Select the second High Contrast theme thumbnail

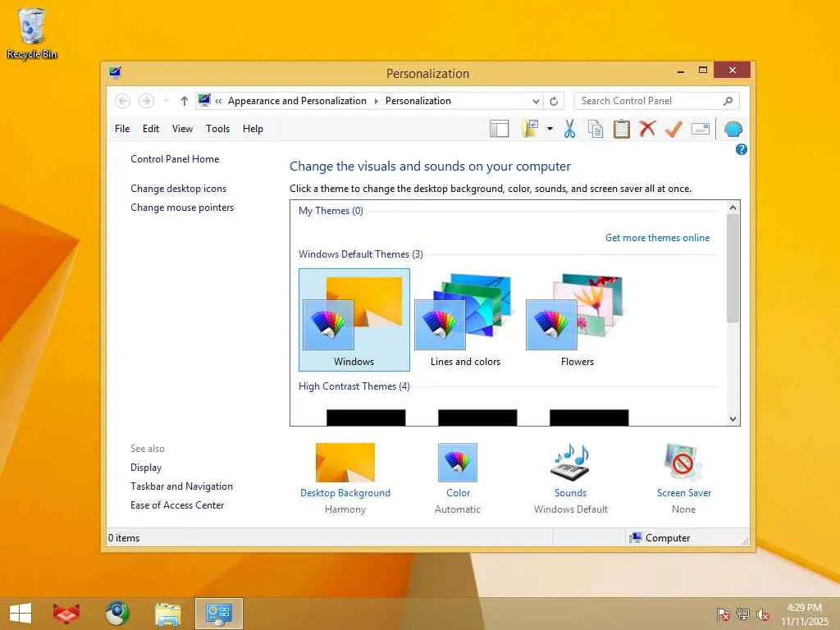point(477,418)
